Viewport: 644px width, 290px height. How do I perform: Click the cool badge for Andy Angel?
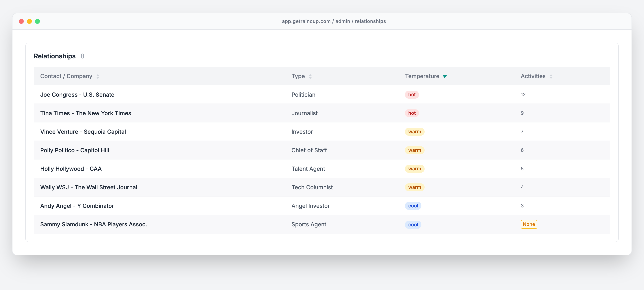tap(413, 206)
